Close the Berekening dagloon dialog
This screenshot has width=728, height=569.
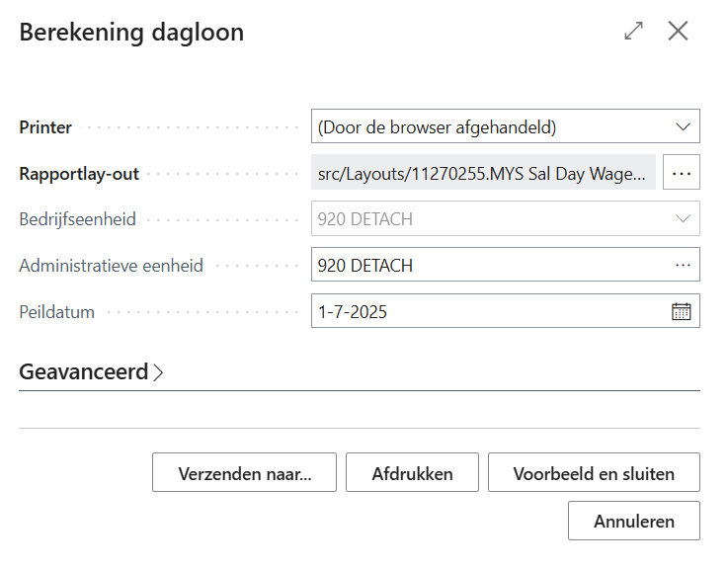pyautogui.click(x=678, y=32)
